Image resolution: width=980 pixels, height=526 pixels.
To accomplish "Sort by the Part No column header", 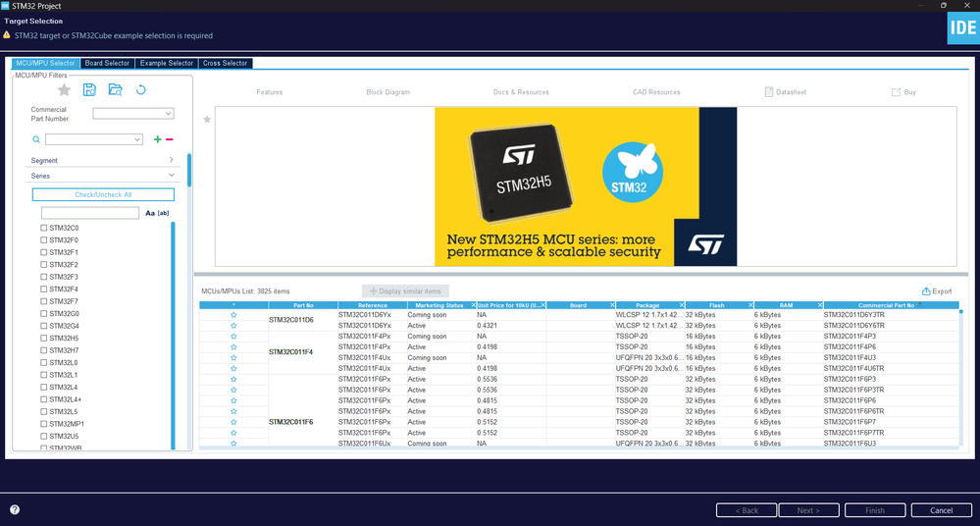I will coord(303,305).
